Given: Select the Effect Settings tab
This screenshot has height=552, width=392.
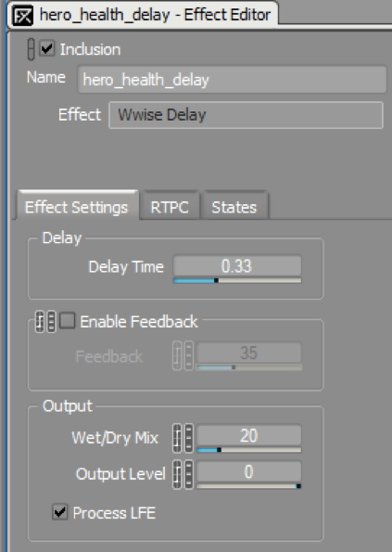Looking at the screenshot, I should 77,205.
